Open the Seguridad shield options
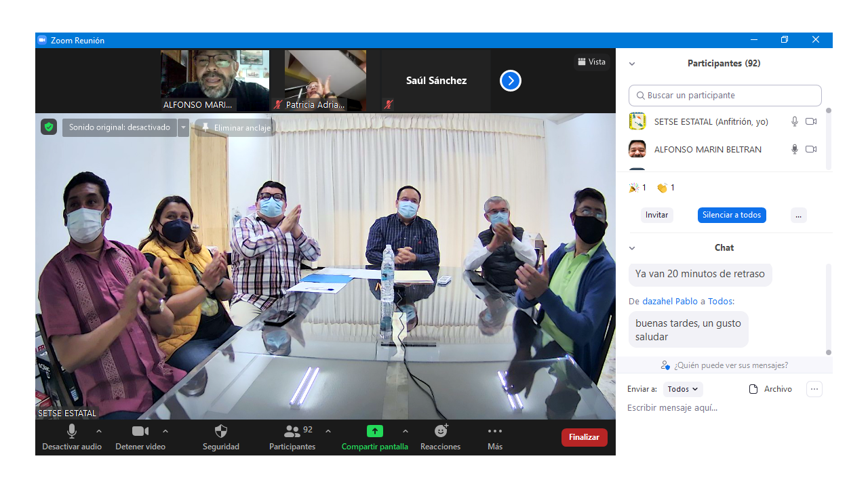 click(221, 431)
